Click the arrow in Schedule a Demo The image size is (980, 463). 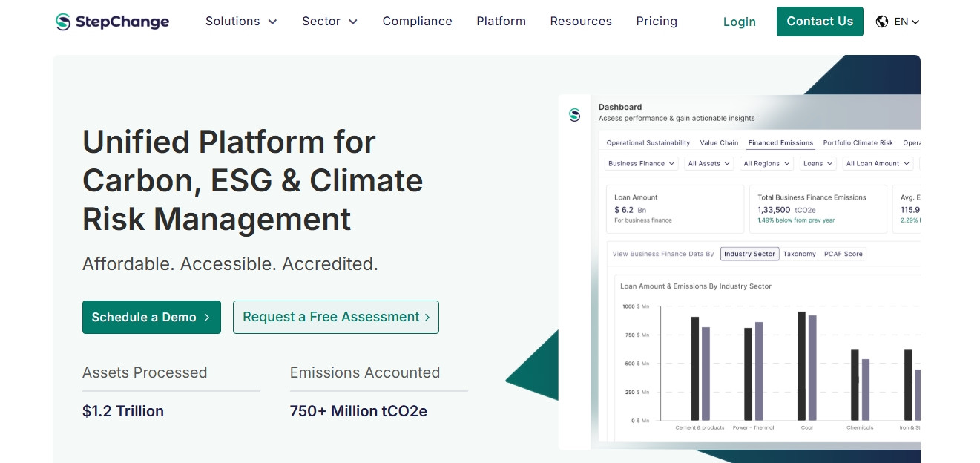coord(207,318)
